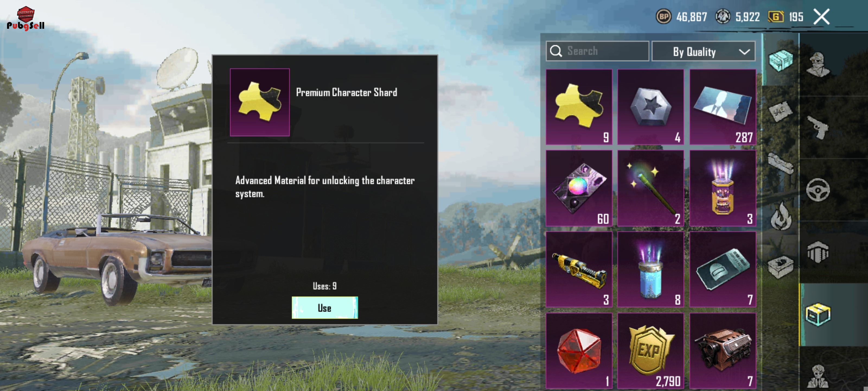This screenshot has height=391, width=868.
Task: Open the steering wheel vehicles tab
Action: (818, 190)
